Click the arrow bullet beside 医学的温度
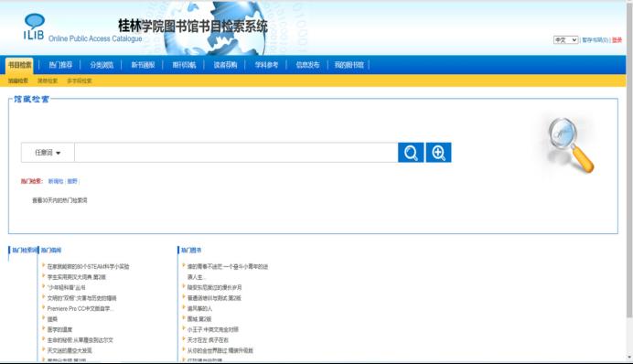The height and width of the screenshot is (364, 633). (44, 328)
